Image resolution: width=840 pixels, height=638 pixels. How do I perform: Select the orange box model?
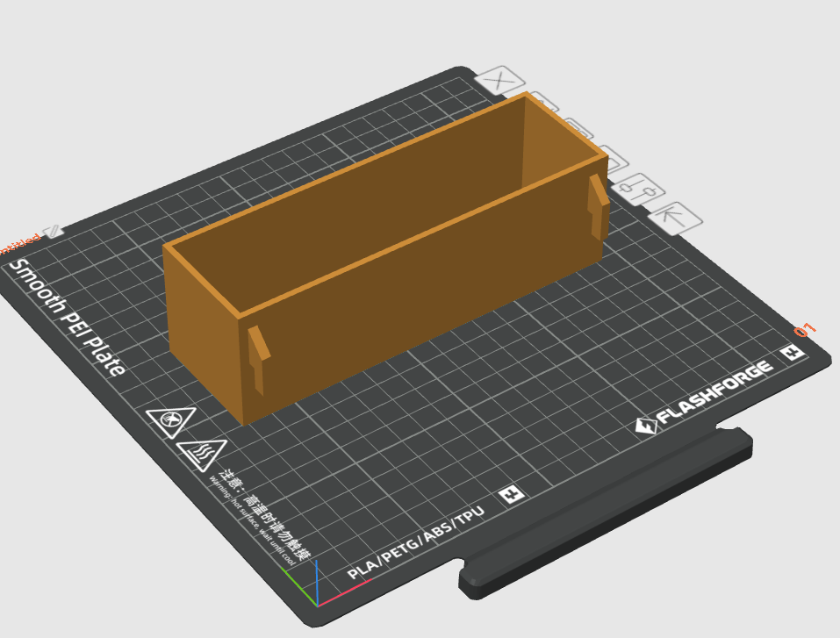(385, 257)
